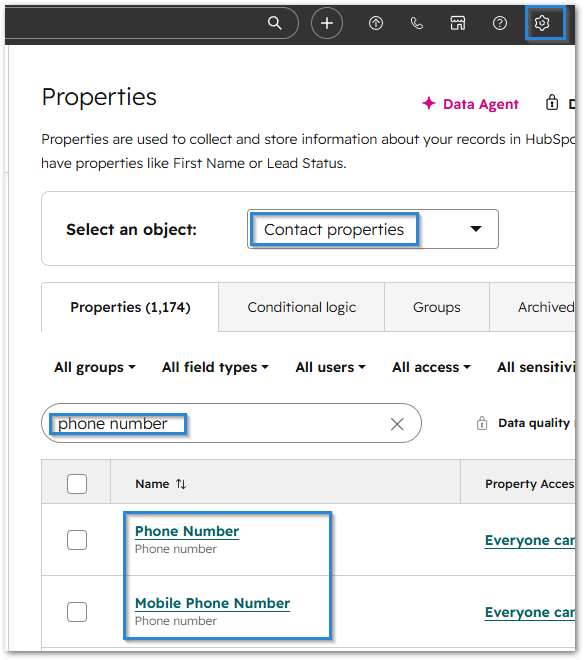Open the help question mark icon
Viewport: 584px width, 660px height.
coord(500,23)
